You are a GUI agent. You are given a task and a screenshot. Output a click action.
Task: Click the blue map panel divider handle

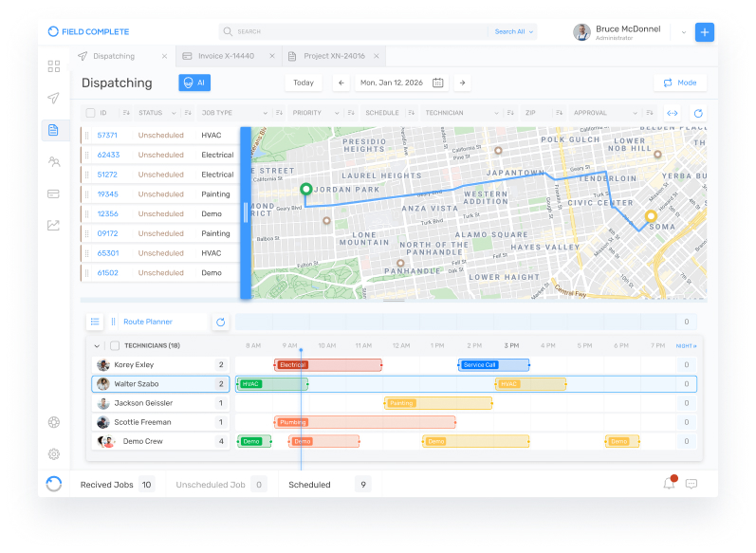click(246, 212)
